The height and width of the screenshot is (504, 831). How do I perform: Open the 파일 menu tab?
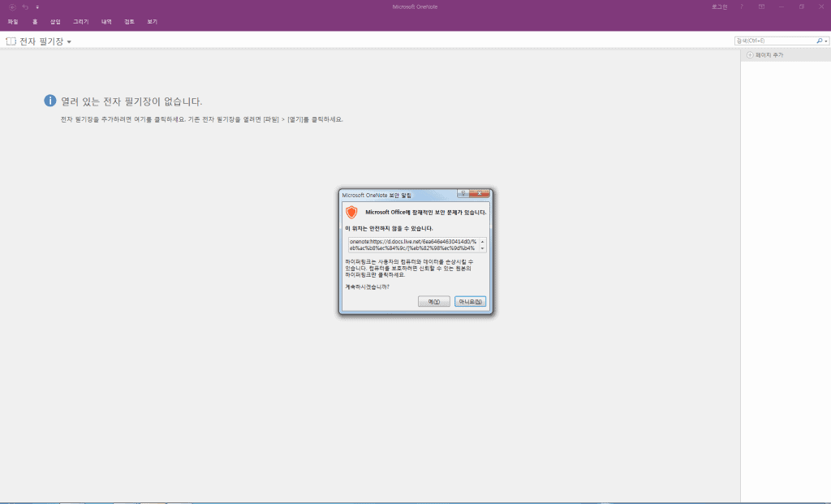click(13, 22)
